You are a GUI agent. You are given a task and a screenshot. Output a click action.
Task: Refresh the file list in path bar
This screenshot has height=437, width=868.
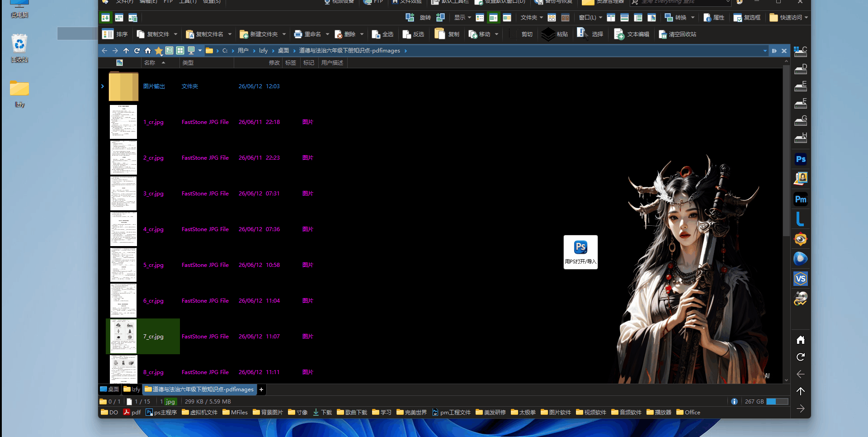[137, 51]
